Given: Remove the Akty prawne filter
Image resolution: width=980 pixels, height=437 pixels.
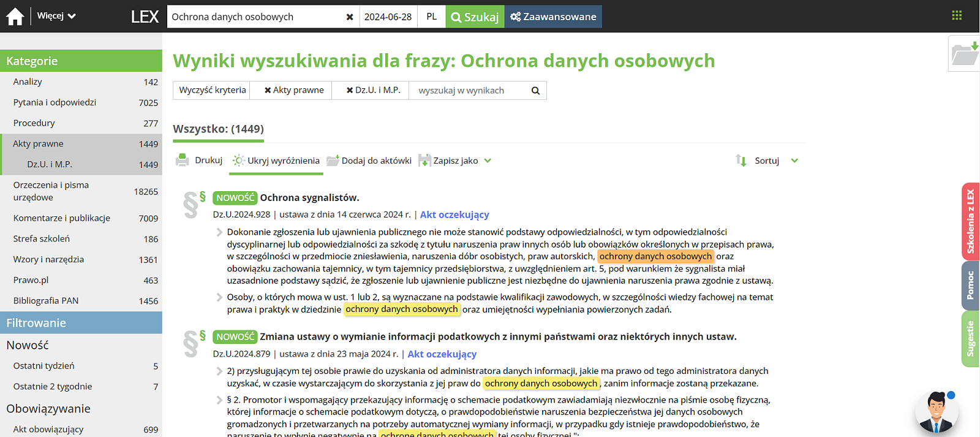Looking at the screenshot, I should (x=268, y=90).
